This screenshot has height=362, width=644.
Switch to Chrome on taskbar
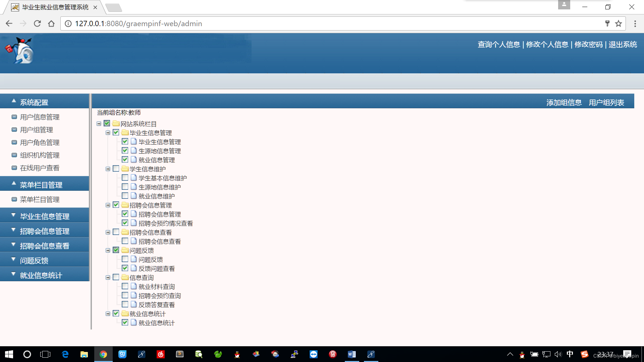click(103, 354)
